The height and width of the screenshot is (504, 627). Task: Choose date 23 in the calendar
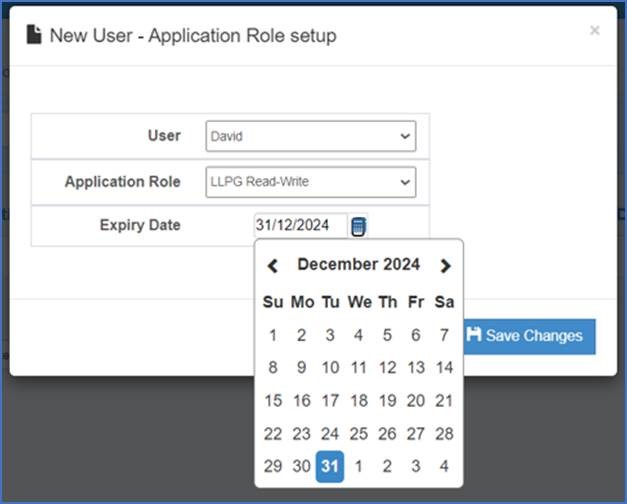pyautogui.click(x=302, y=434)
